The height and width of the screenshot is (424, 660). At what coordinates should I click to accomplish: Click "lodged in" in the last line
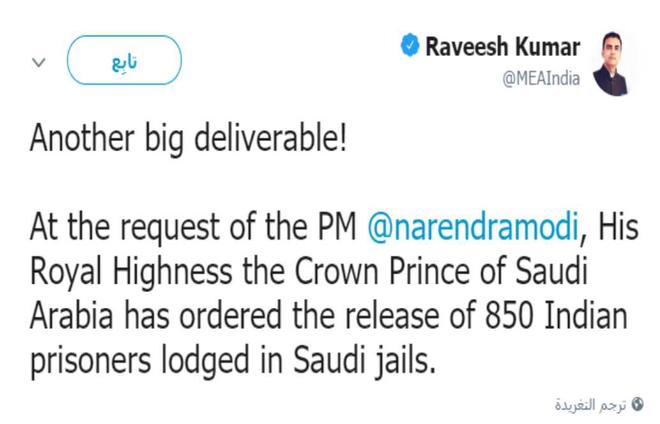(x=221, y=360)
